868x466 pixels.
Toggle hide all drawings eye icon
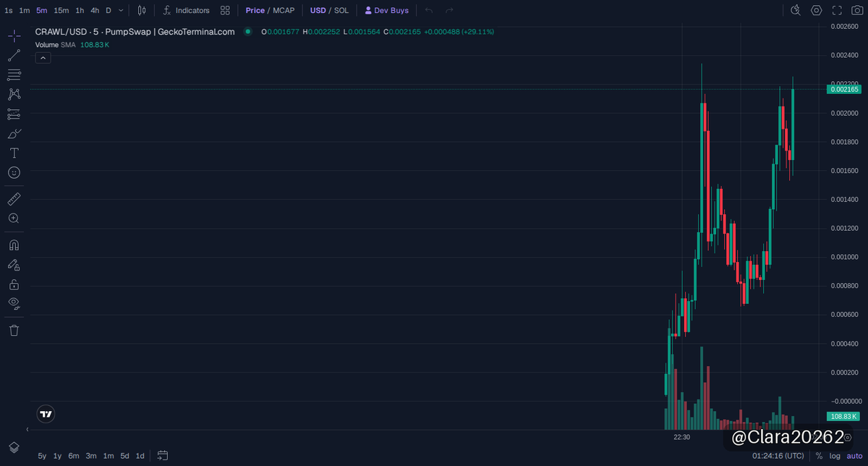14,303
